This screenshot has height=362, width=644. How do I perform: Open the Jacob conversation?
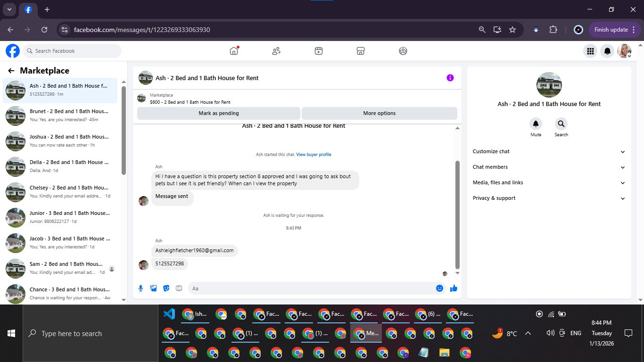60,243
